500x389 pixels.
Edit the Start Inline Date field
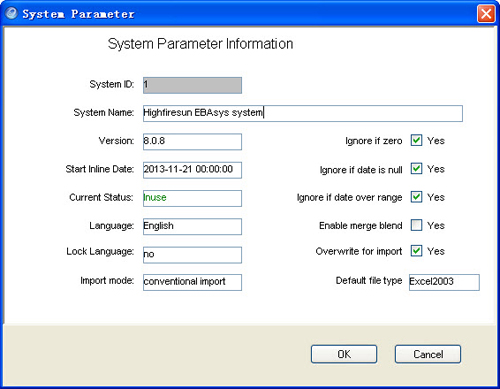click(x=192, y=170)
